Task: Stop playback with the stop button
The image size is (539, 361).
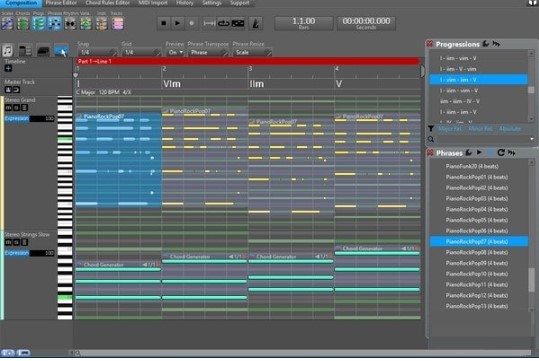Action: (164, 23)
